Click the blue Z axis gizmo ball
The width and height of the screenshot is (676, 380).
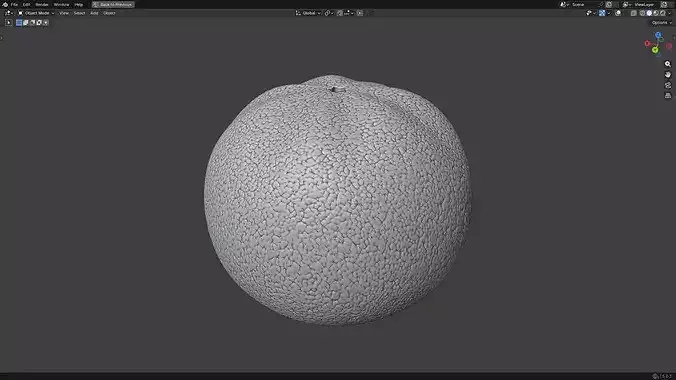pyautogui.click(x=658, y=35)
